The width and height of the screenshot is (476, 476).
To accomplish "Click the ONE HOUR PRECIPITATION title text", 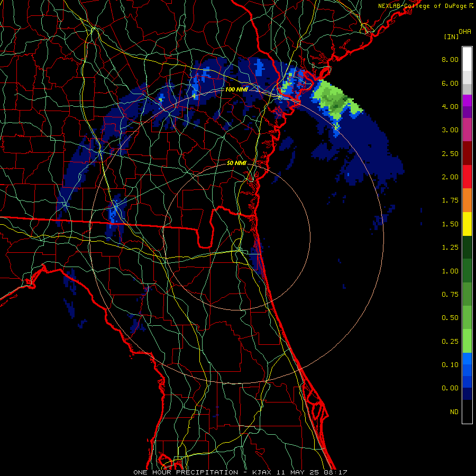I will click(186, 472).
